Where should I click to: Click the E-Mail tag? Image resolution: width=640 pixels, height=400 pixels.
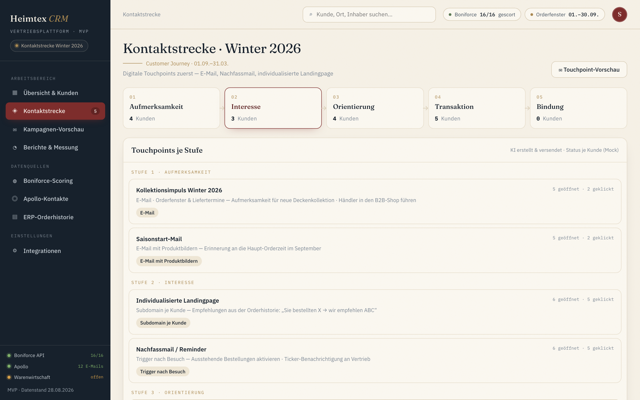click(147, 213)
